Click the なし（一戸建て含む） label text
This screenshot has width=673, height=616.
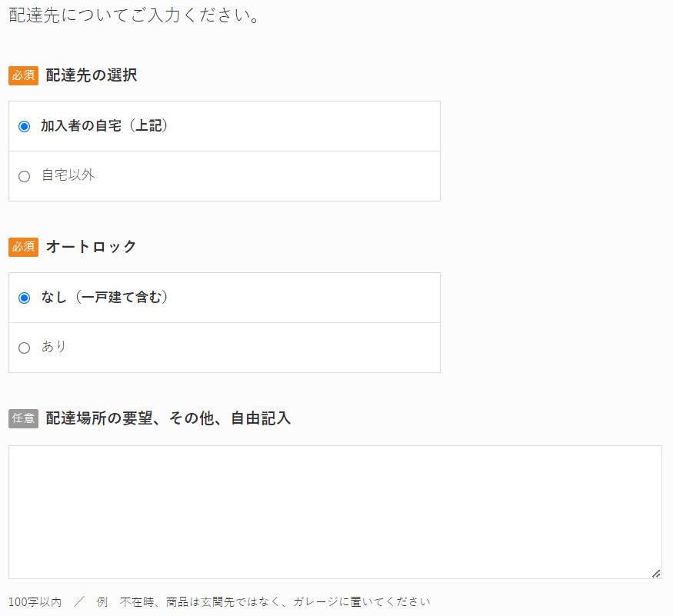click(105, 297)
